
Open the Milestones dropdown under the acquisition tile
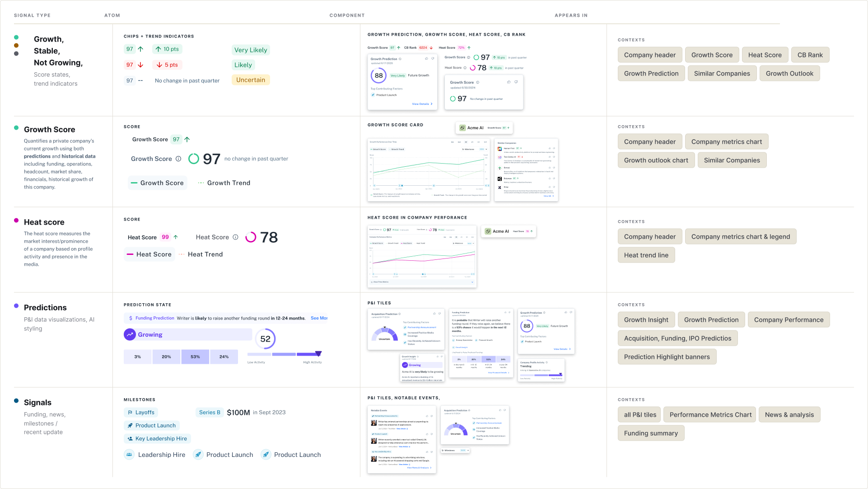tap(455, 451)
